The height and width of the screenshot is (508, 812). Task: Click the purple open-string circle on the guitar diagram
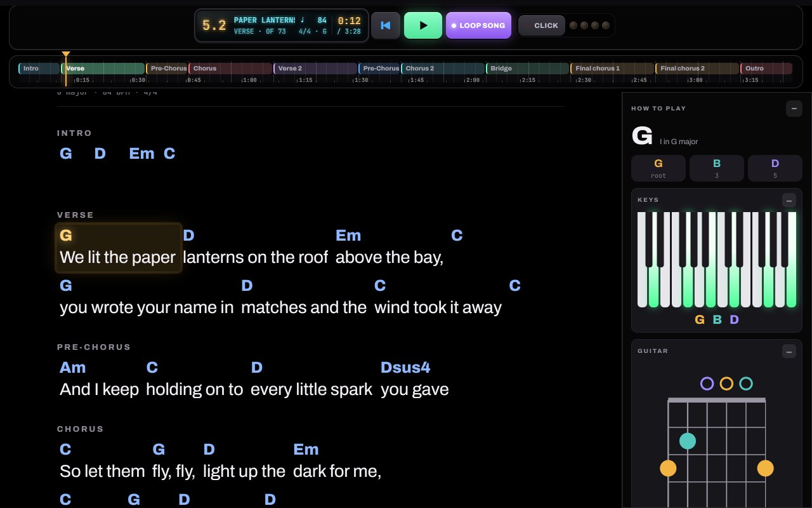[707, 384]
